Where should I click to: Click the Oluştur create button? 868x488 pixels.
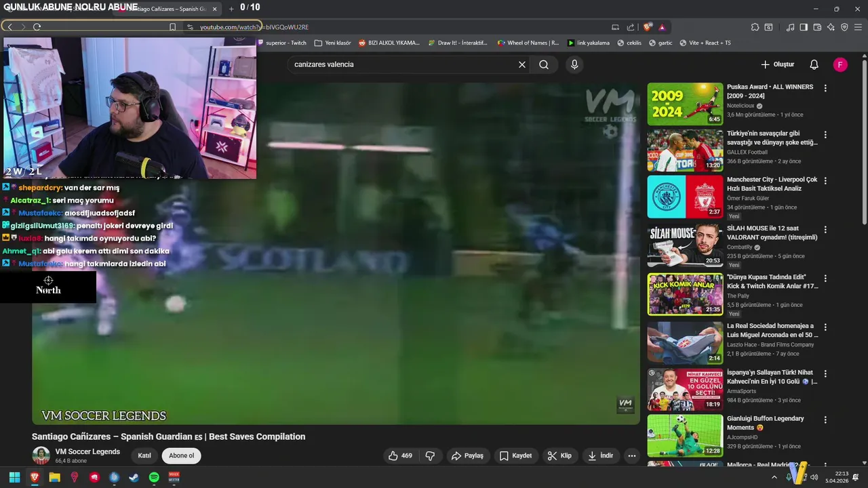777,64
